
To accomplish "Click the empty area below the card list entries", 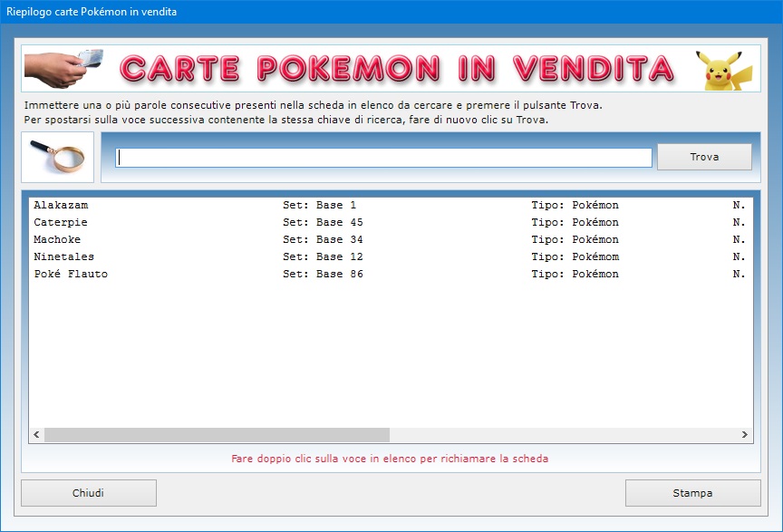I will pyautogui.click(x=390, y=353).
